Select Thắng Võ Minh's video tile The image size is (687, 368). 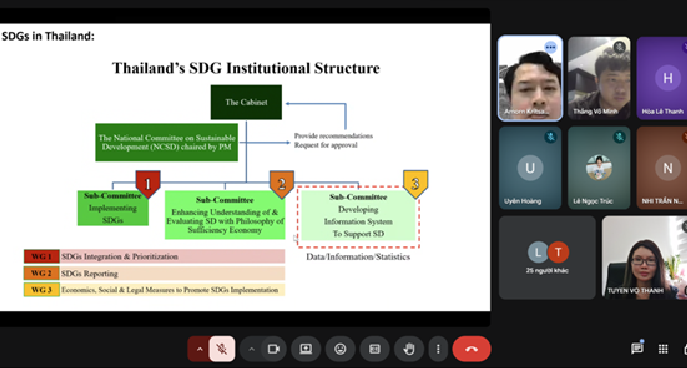[x=599, y=78]
